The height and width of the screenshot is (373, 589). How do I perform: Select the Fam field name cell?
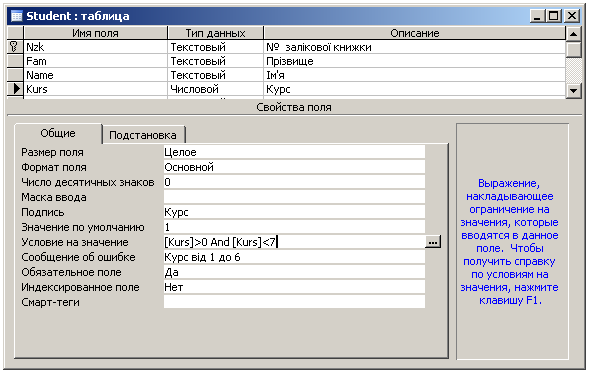click(95, 61)
